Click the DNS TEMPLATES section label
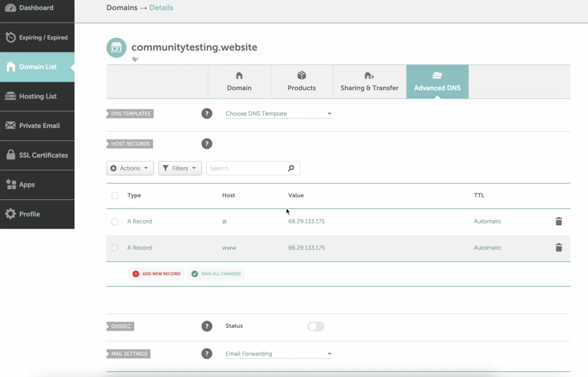Viewport: 588px width, 377px height. (x=130, y=113)
